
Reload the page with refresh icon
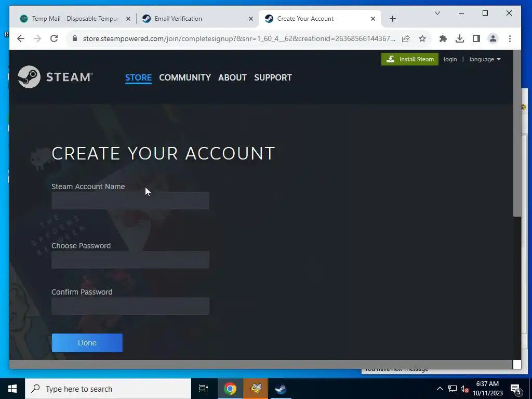pos(54,38)
